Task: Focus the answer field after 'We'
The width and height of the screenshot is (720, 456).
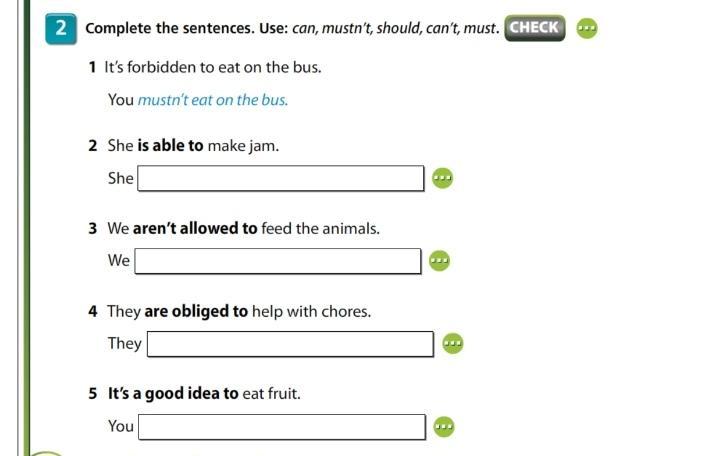Action: point(278,261)
